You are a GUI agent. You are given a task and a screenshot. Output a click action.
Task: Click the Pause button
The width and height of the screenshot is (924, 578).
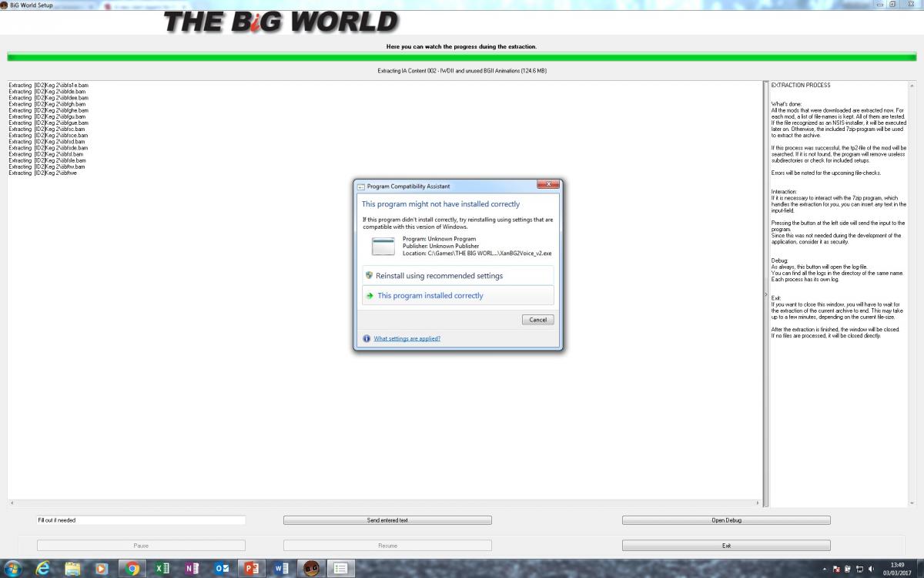(x=141, y=546)
